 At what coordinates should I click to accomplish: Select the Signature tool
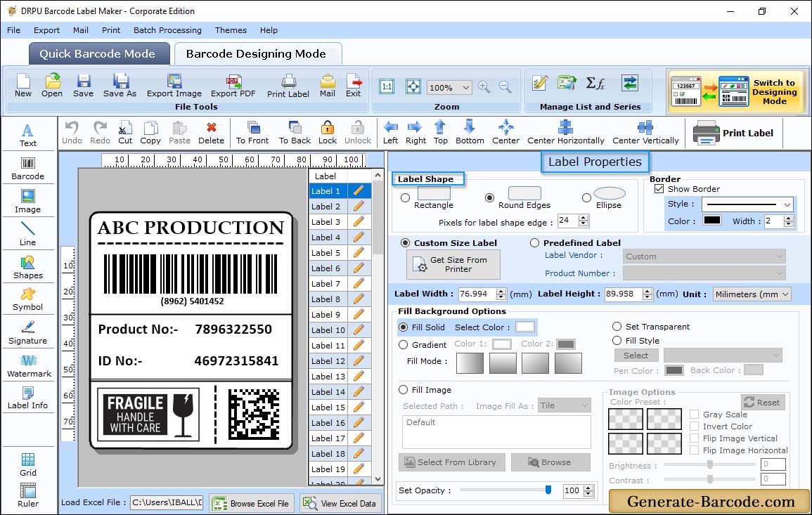pyautogui.click(x=28, y=333)
